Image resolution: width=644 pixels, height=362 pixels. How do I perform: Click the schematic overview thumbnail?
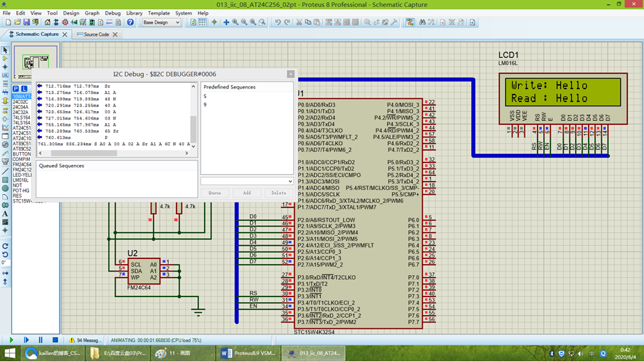click(36, 62)
